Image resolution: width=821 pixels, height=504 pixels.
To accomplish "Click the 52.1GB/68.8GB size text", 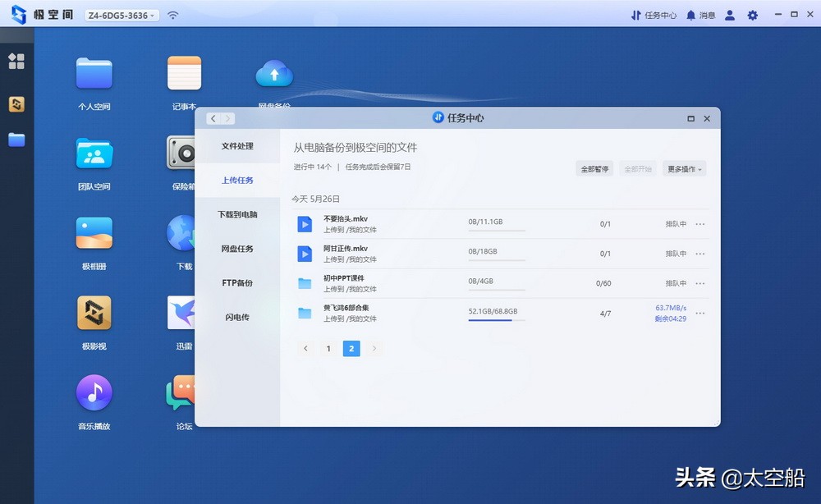I will (493, 311).
